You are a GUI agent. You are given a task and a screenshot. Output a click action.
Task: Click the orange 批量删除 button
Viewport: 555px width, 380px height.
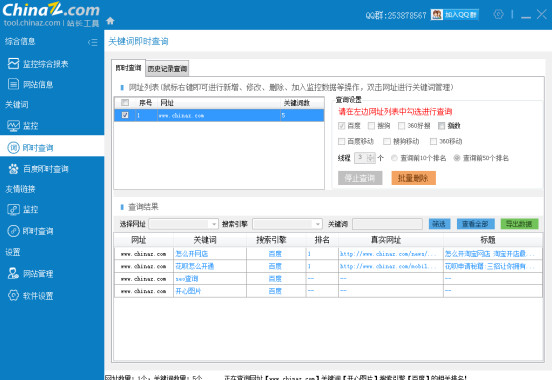tap(413, 178)
